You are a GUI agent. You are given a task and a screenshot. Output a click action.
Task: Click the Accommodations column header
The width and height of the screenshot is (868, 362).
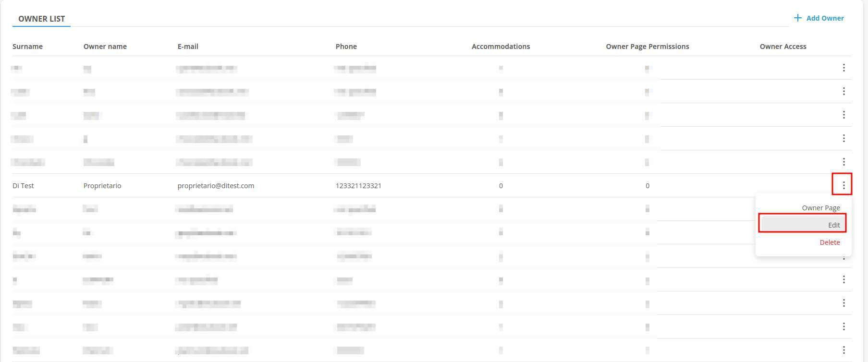501,47
